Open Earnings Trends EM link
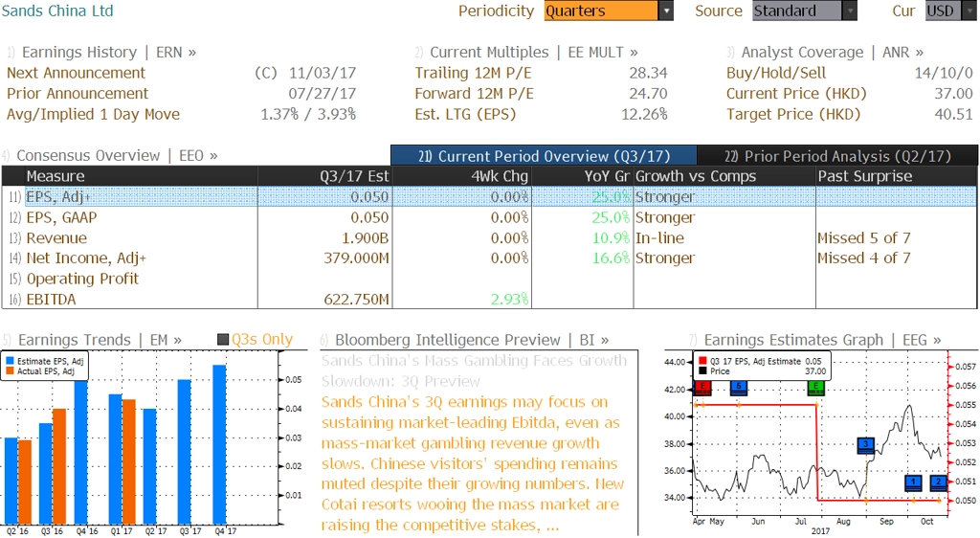This screenshot has width=980, height=538. (100, 340)
